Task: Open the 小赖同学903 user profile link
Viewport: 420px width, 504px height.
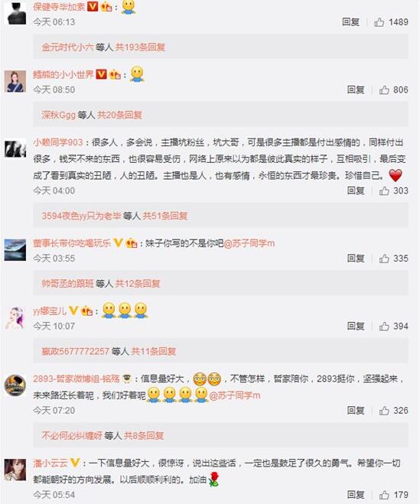Action: [x=58, y=142]
